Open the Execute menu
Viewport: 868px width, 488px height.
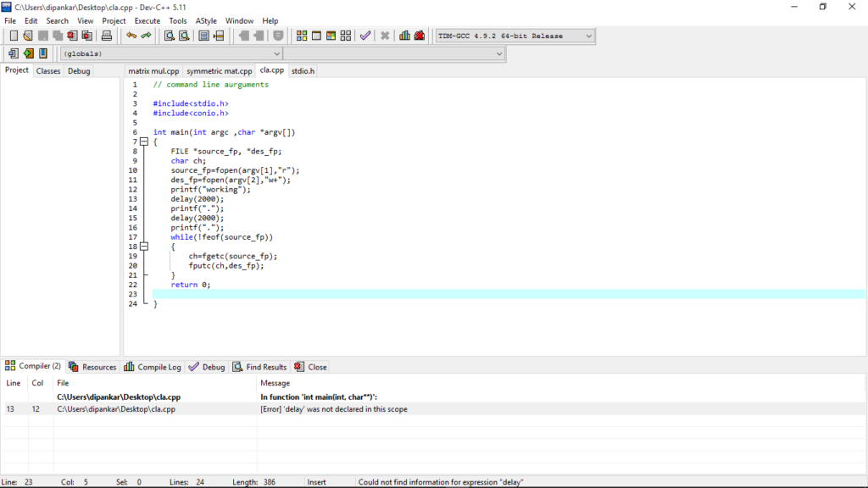point(147,20)
